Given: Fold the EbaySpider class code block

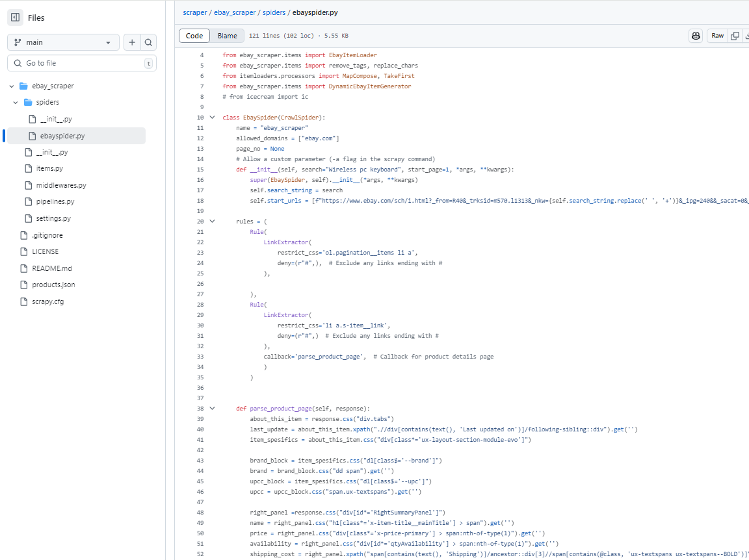Looking at the screenshot, I should pyautogui.click(x=212, y=118).
